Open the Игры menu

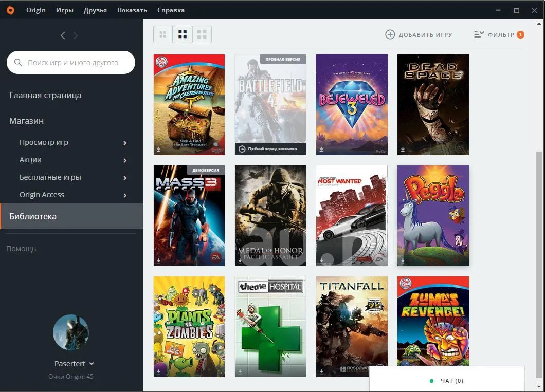[65, 10]
